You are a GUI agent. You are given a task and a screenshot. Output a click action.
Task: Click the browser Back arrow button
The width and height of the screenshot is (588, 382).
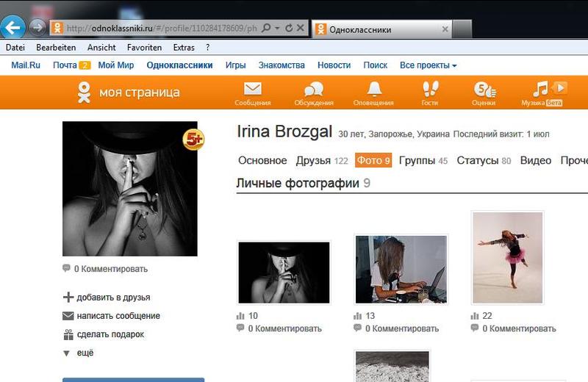(x=13, y=27)
